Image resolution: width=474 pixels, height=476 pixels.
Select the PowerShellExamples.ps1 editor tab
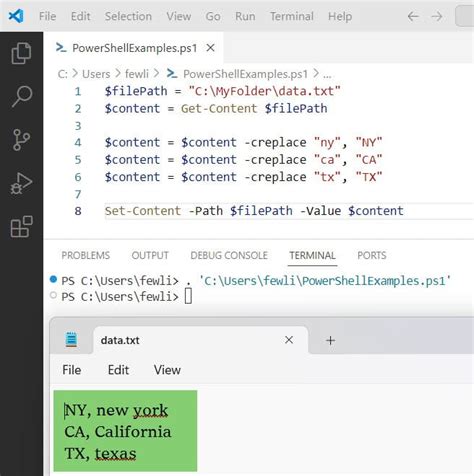[133, 48]
